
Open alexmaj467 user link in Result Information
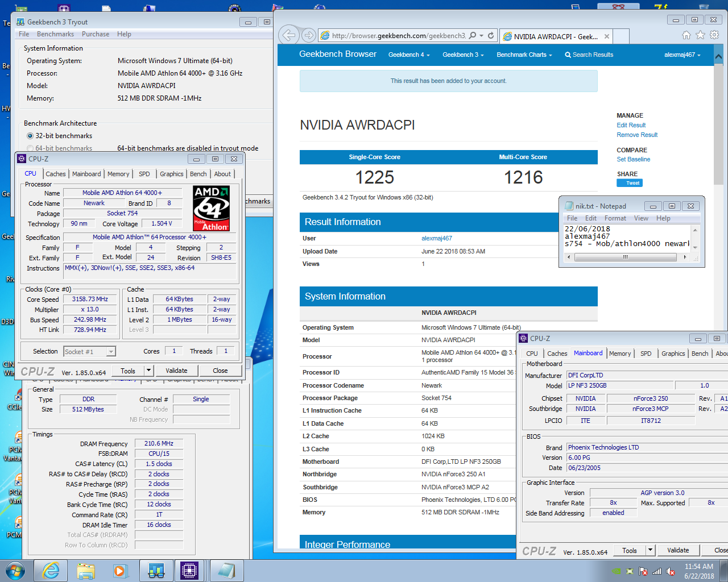[x=437, y=238]
